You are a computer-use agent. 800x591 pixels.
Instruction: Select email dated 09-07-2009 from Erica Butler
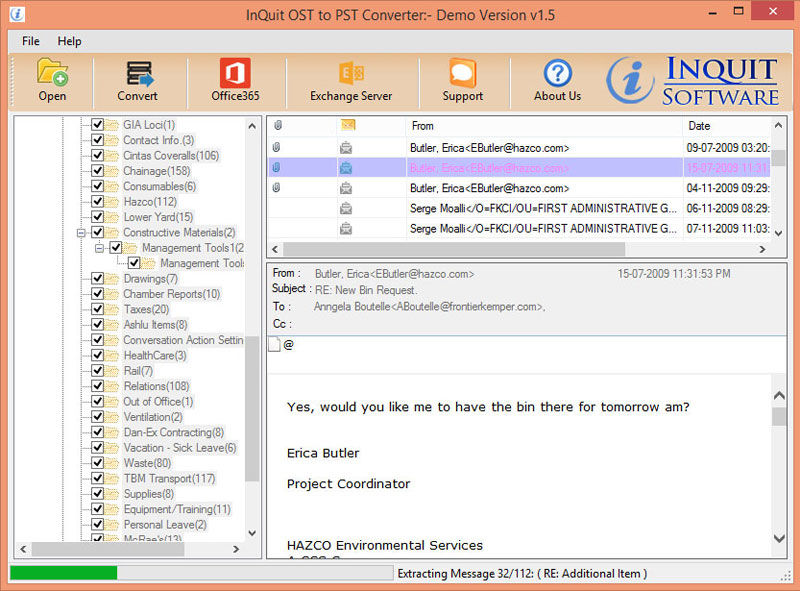519,148
